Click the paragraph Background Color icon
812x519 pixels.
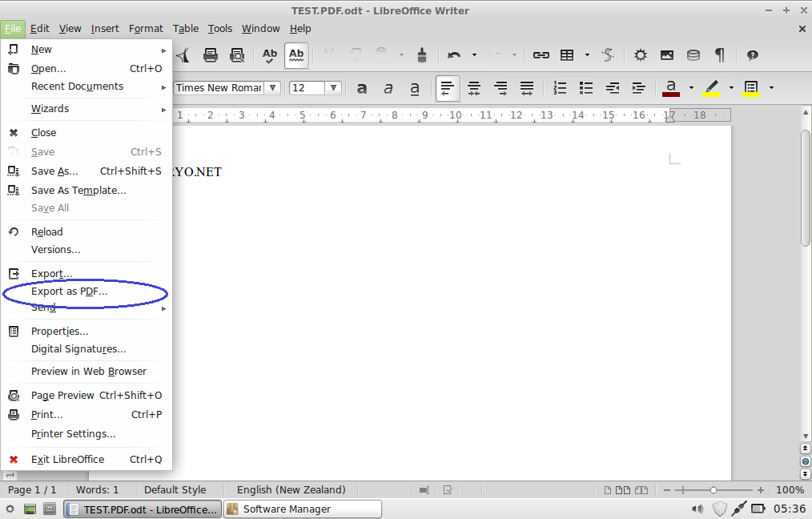point(751,88)
